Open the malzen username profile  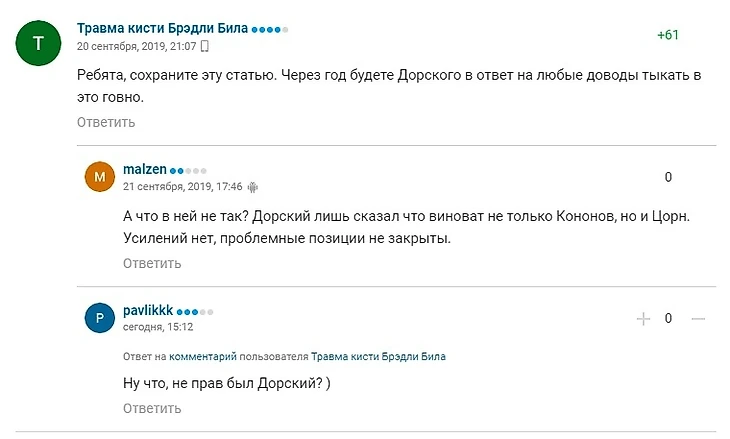(144, 169)
